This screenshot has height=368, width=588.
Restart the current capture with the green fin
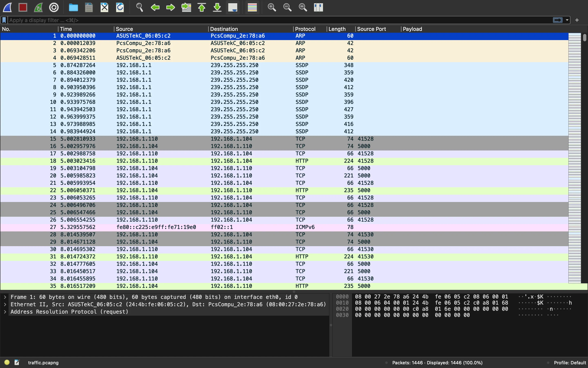click(x=38, y=7)
